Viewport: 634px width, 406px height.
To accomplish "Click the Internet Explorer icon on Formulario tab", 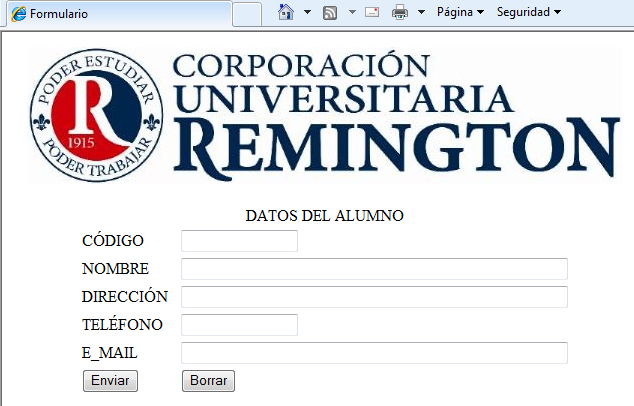I will [x=19, y=14].
